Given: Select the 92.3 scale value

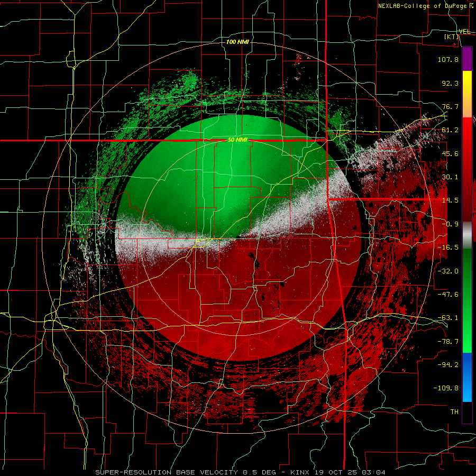Looking at the screenshot, I should [x=450, y=83].
